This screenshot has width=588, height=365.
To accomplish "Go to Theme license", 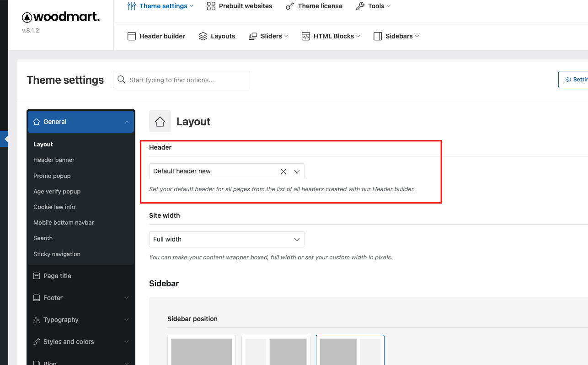I will (x=314, y=6).
